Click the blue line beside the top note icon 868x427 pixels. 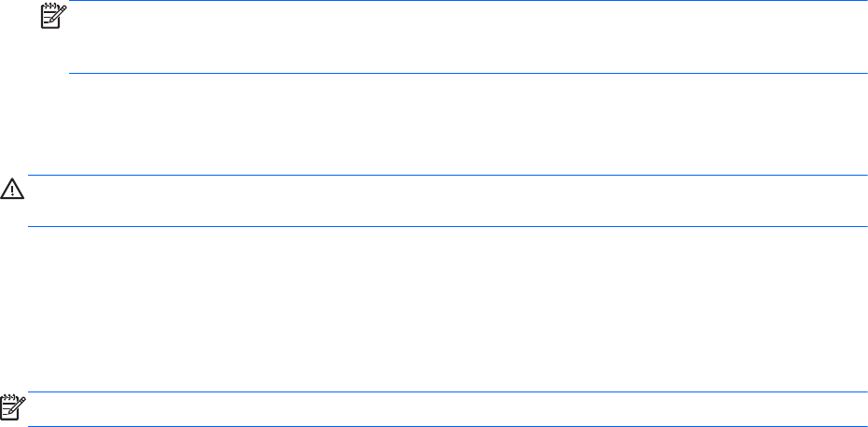[x=467, y=1]
